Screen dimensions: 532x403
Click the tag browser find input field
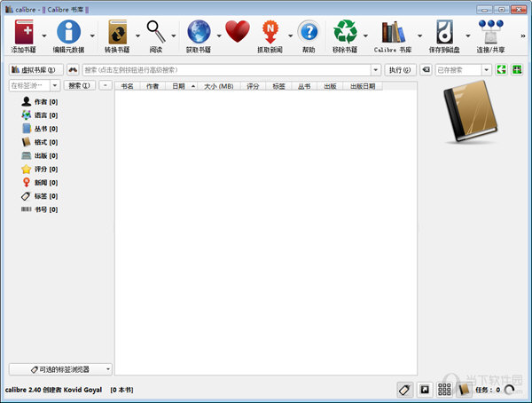[x=30, y=85]
